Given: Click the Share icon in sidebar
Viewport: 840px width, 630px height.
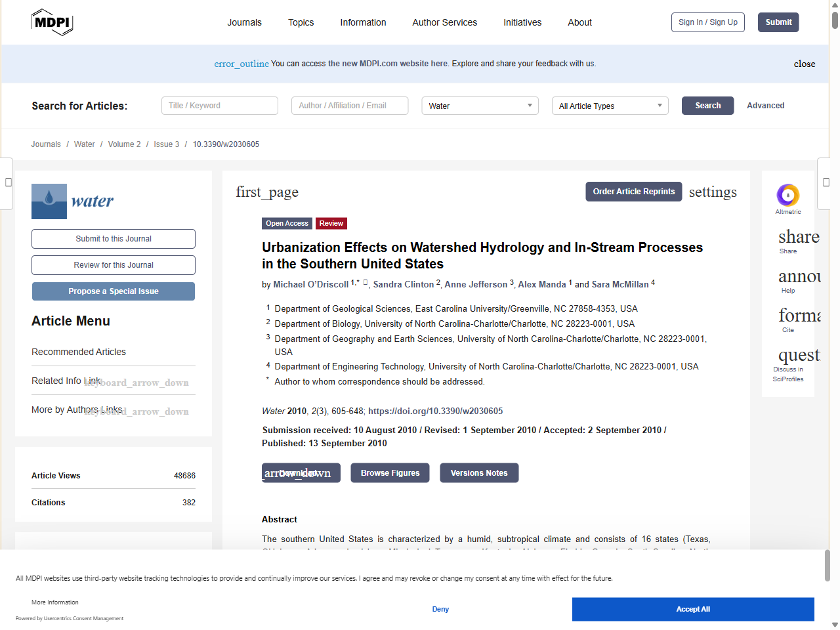Looking at the screenshot, I should coord(797,238).
